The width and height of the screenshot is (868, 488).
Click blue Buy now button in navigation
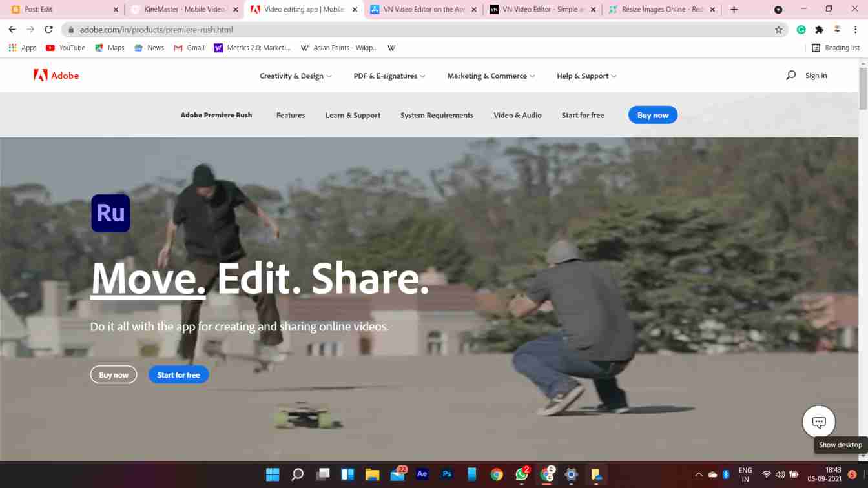[653, 115]
